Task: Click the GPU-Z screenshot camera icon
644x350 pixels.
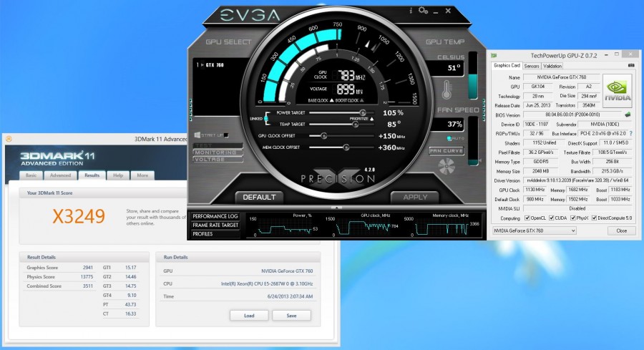Action: click(631, 66)
